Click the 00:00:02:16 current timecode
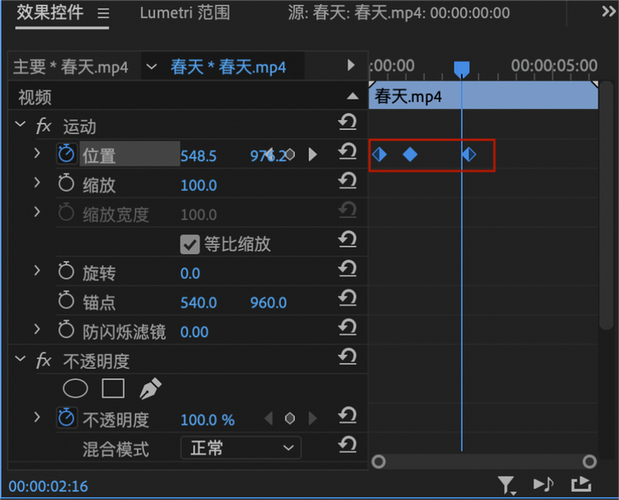Screen dimensions: 619x500 48,487
